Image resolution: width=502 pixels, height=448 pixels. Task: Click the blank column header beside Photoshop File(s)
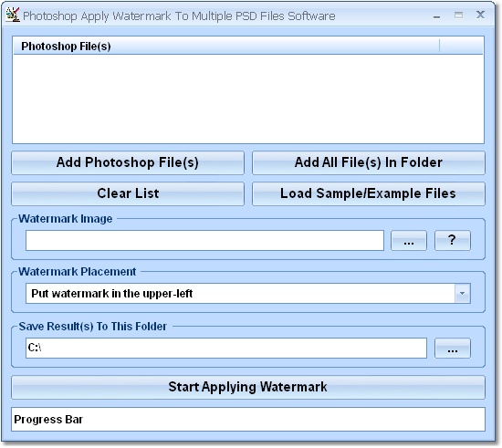pyautogui.click(x=461, y=47)
